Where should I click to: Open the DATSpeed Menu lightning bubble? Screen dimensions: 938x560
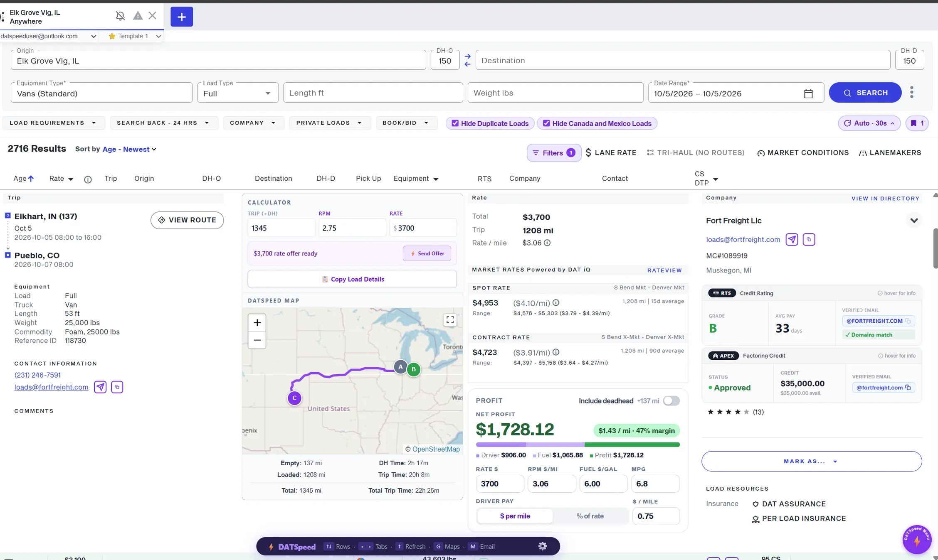click(x=916, y=539)
